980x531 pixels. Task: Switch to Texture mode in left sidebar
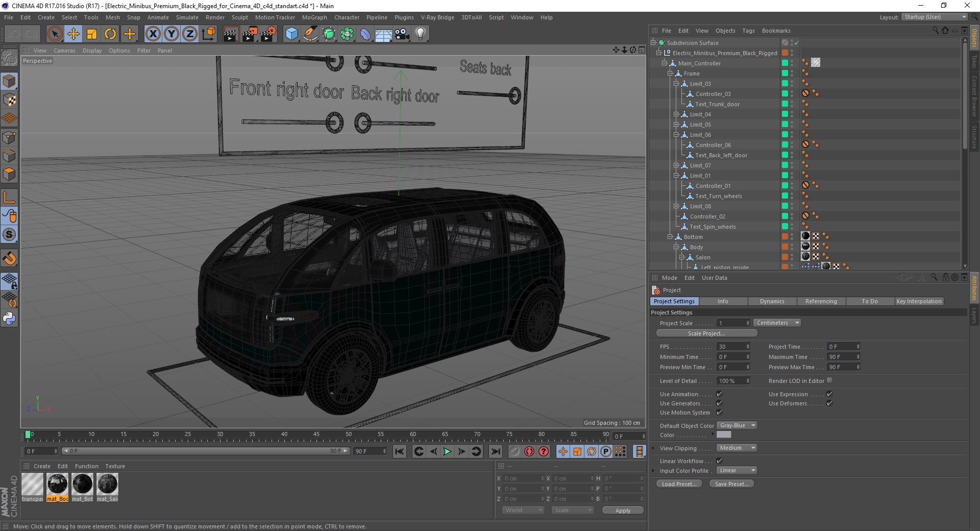tap(9, 100)
